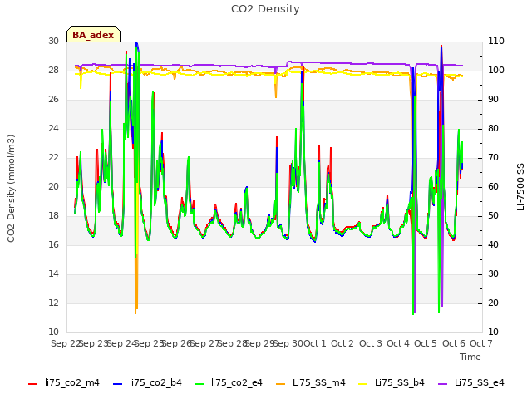Toggle li75_co2_m4 legend entry
The image size is (532, 399).
(x=64, y=383)
